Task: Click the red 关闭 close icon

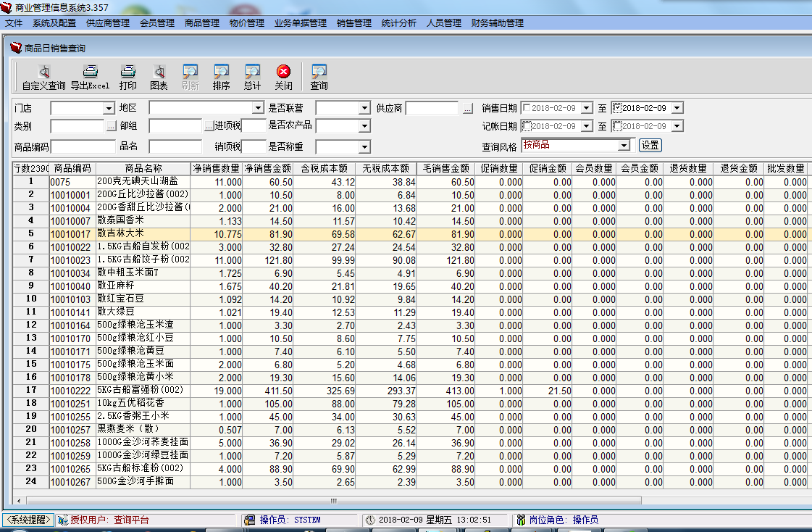Action: pyautogui.click(x=283, y=72)
